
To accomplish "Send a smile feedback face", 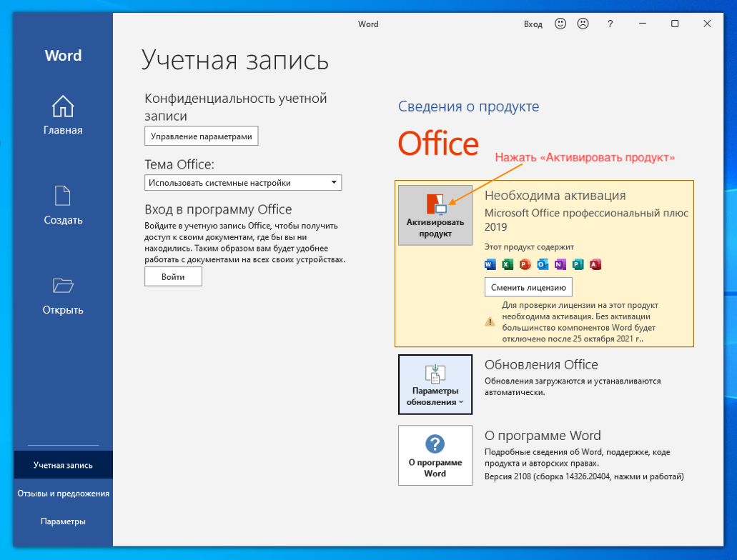I will 560,24.
